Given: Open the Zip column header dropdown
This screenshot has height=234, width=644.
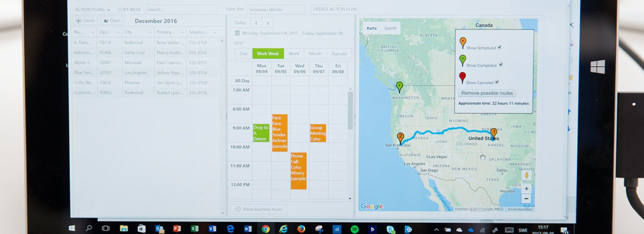Looking at the screenshot, I should pos(118,32).
